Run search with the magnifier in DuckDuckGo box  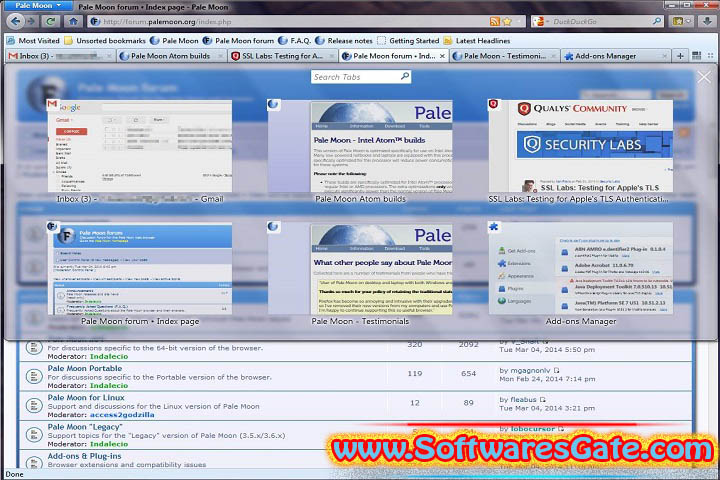pyautogui.click(x=657, y=21)
